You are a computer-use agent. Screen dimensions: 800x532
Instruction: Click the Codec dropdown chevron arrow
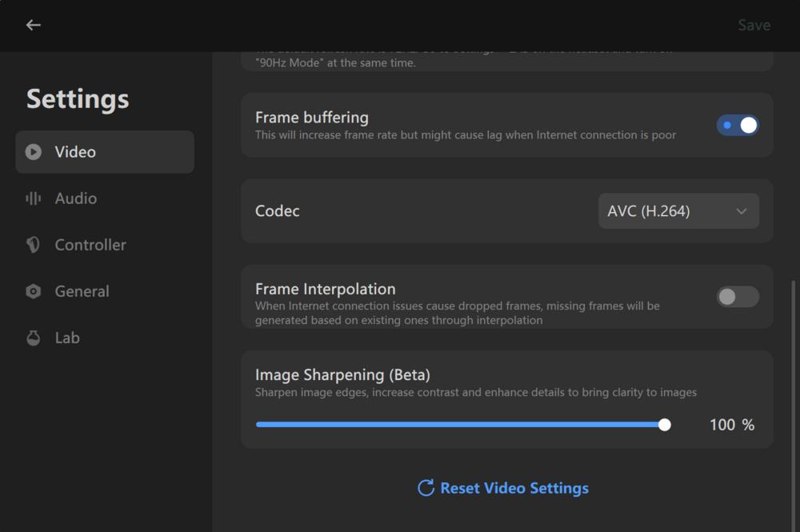(x=742, y=211)
